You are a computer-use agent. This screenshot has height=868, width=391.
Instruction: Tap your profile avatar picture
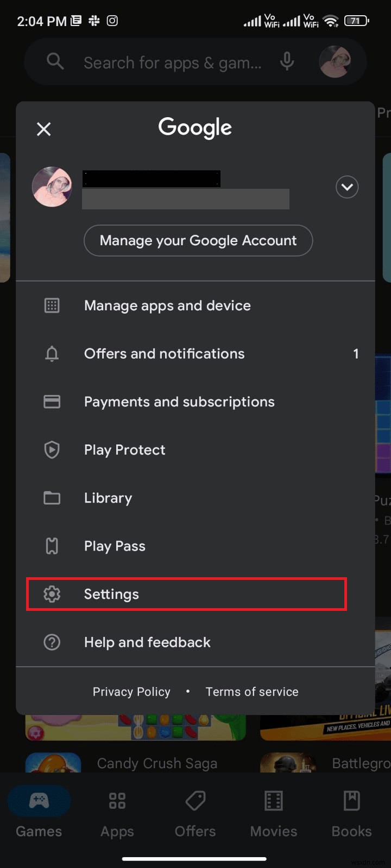click(x=52, y=187)
